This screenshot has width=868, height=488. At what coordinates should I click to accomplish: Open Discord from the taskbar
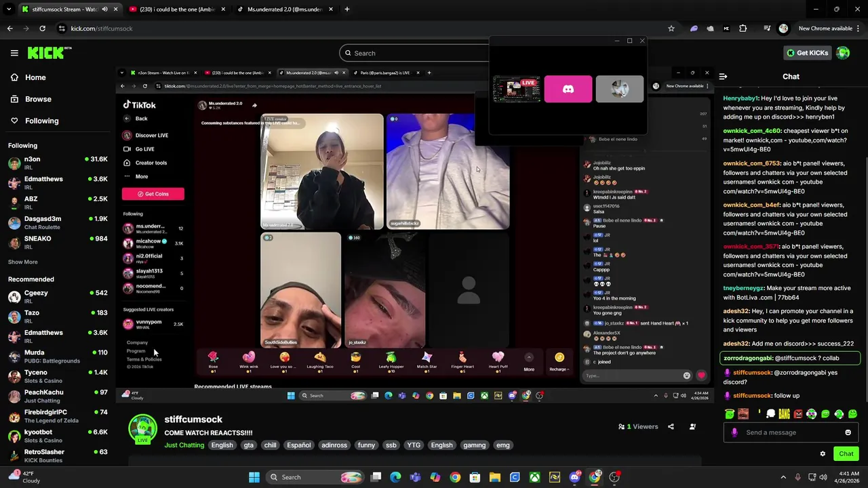click(x=575, y=477)
